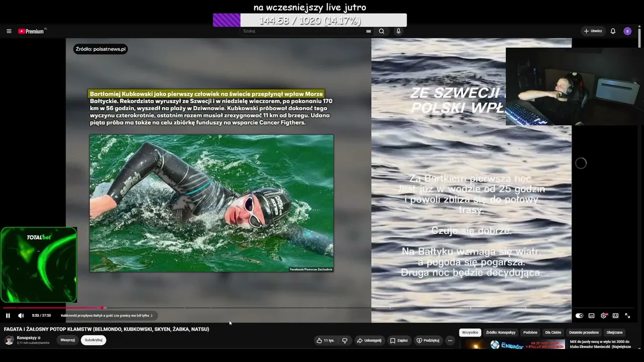Select the Ostatnio przesłane filter chip
The height and width of the screenshot is (362, 644).
pos(584,332)
